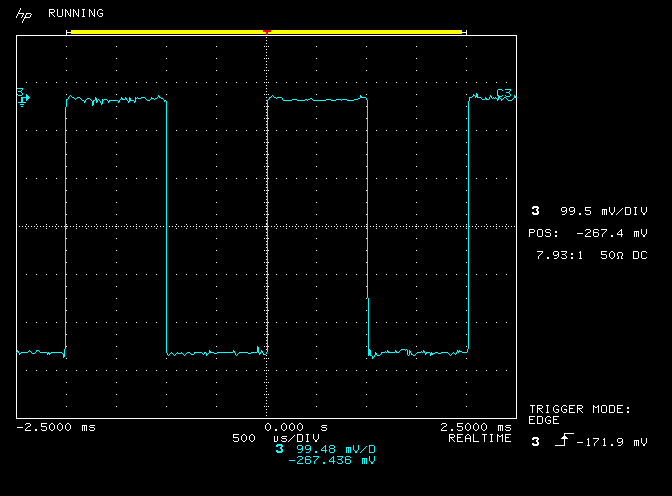The height and width of the screenshot is (496, 672).
Task: Open the EDGE trigger mode selection
Action: pos(545,420)
